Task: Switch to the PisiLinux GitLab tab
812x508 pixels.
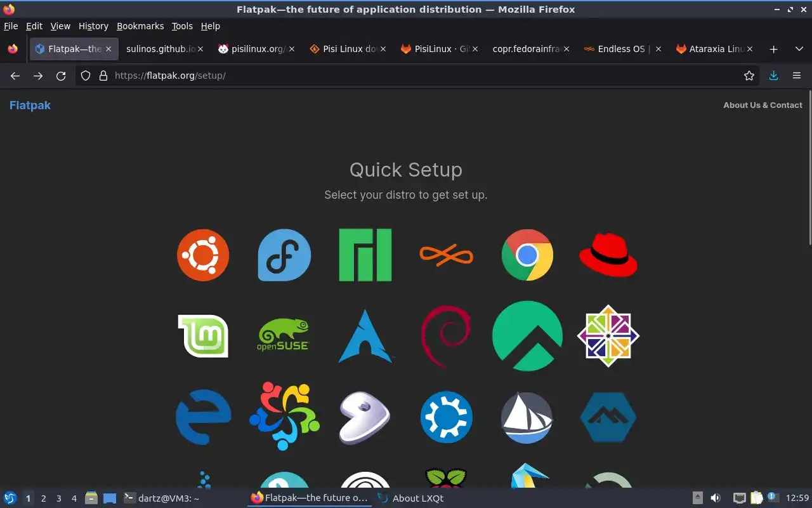Action: pyautogui.click(x=440, y=49)
